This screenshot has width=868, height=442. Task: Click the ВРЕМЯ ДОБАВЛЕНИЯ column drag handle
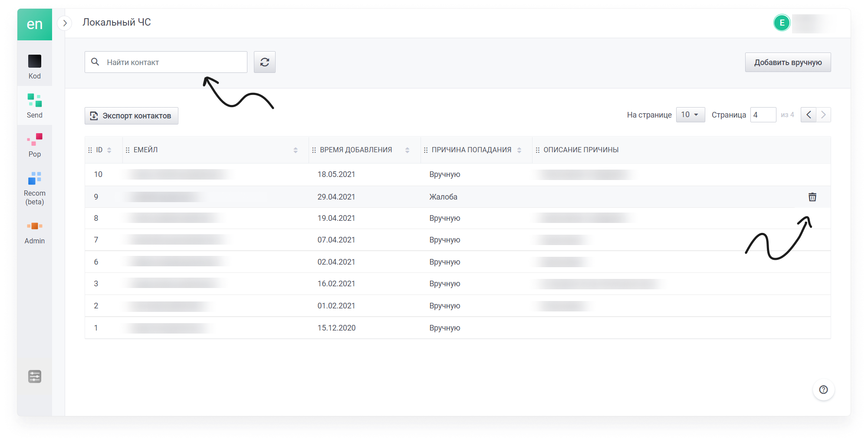coord(314,150)
